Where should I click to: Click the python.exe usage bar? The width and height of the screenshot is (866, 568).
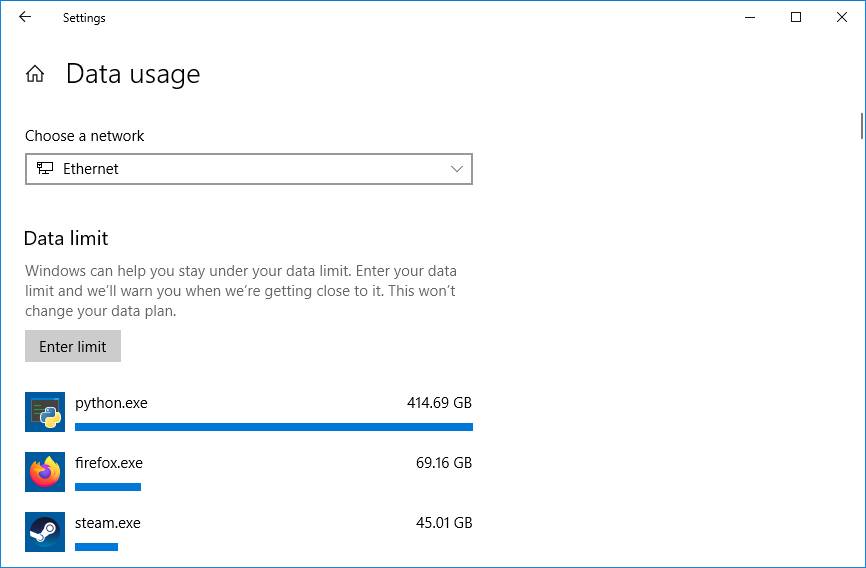pyautogui.click(x=273, y=427)
